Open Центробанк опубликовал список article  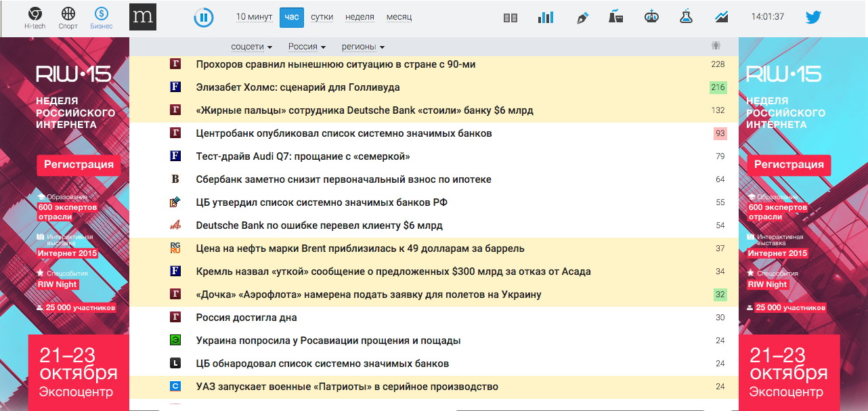[x=344, y=133]
